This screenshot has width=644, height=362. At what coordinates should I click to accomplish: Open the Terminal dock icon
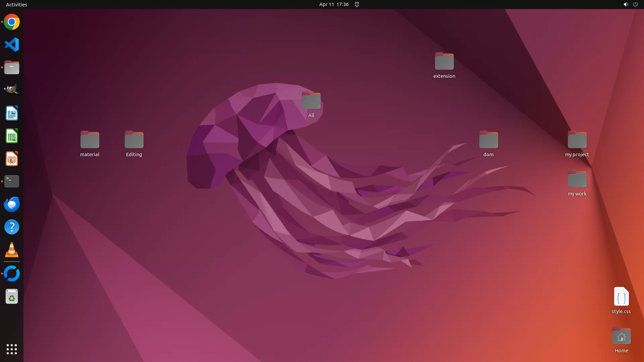click(12, 181)
